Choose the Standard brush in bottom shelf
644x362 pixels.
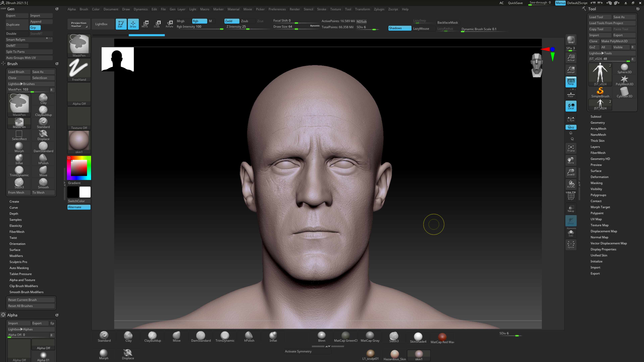point(104,337)
